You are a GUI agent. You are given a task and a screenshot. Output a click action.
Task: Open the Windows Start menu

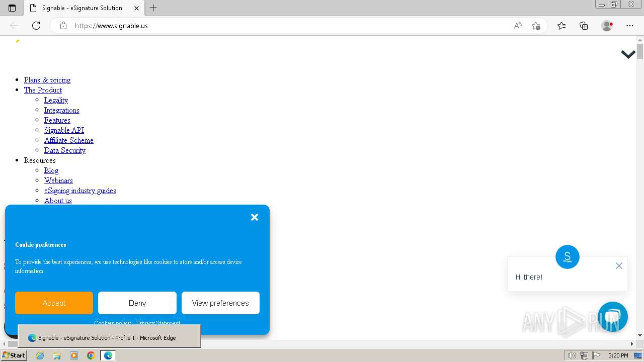[x=14, y=355]
